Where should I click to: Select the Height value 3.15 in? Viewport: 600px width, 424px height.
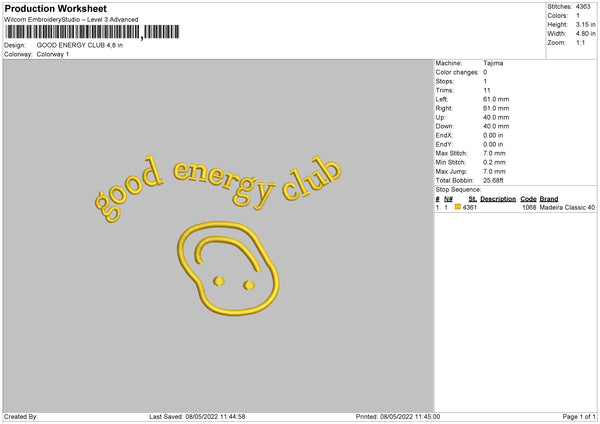[x=585, y=24]
